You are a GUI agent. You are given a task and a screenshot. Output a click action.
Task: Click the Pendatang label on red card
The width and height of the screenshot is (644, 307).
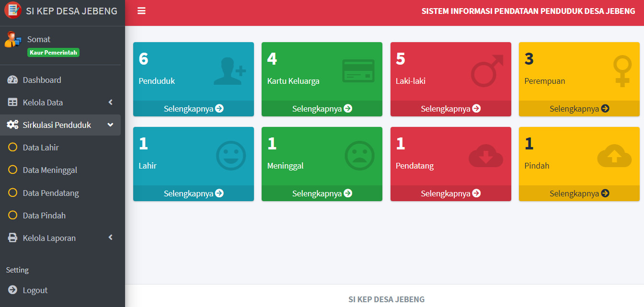pos(415,166)
